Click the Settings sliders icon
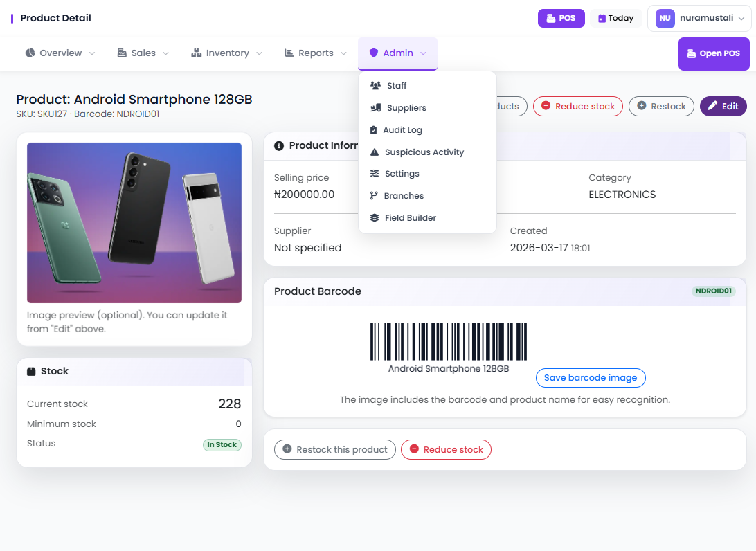This screenshot has height=551, width=756. 375,174
